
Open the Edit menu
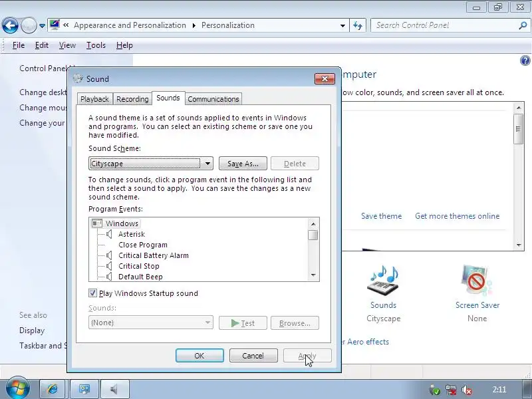tap(42, 45)
